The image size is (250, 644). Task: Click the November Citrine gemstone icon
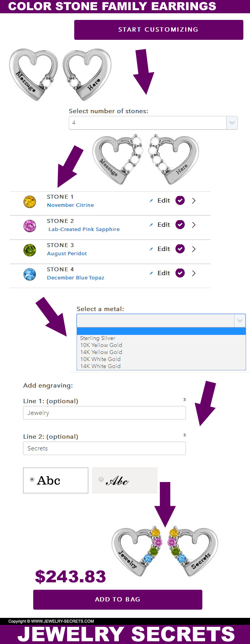click(x=30, y=201)
